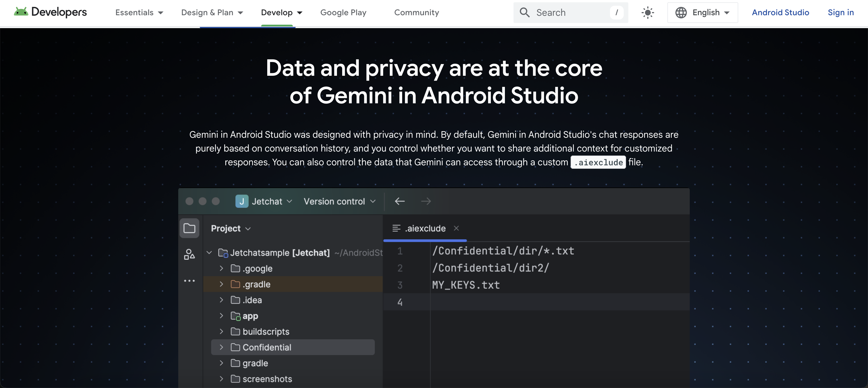Click the .aiexclude tab file icon
This screenshot has width=868, height=388.
click(396, 228)
